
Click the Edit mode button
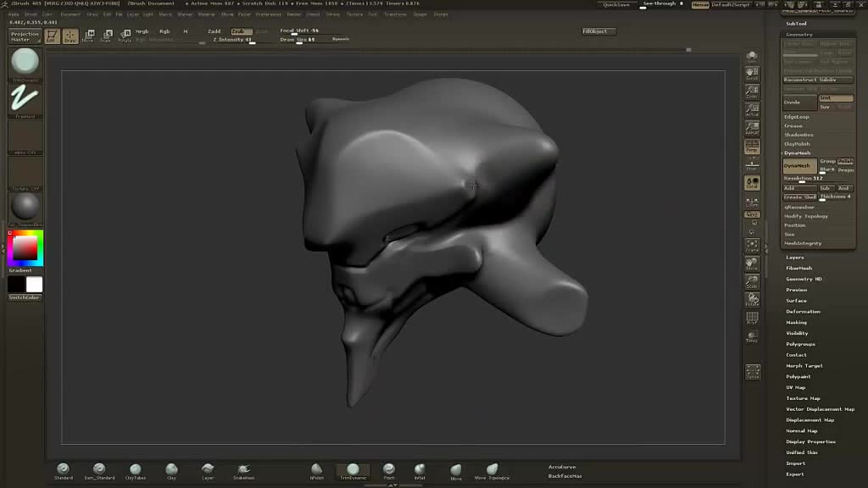52,36
